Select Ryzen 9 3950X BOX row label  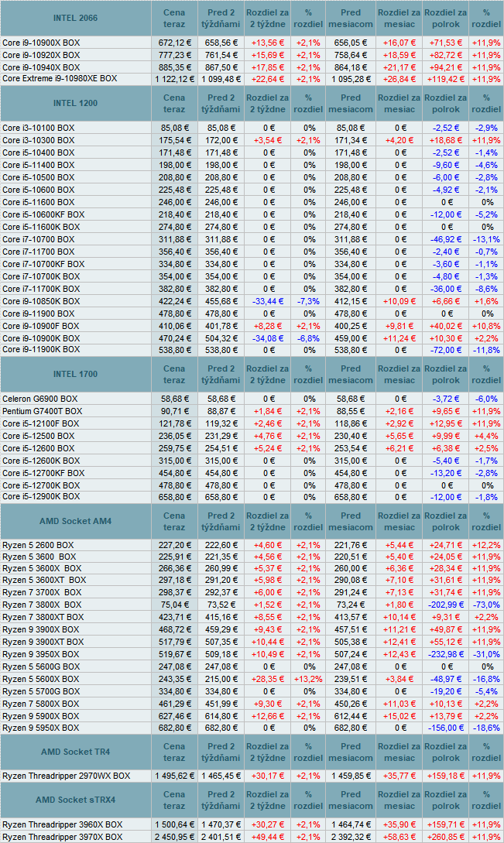(x=41, y=654)
